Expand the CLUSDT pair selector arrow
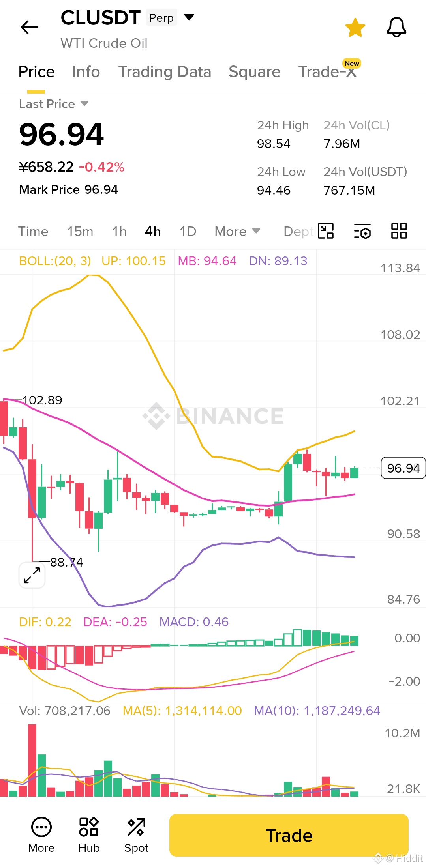The width and height of the screenshot is (426, 868). point(190,17)
